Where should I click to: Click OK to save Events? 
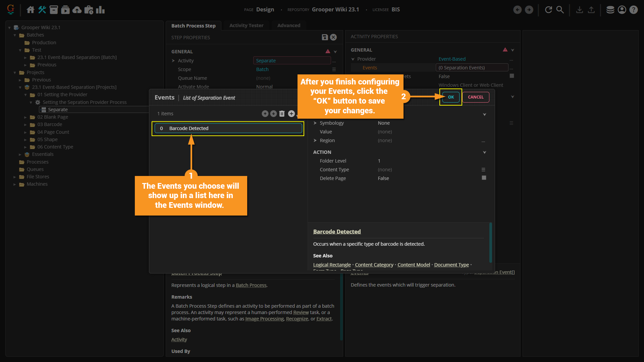coord(451,97)
